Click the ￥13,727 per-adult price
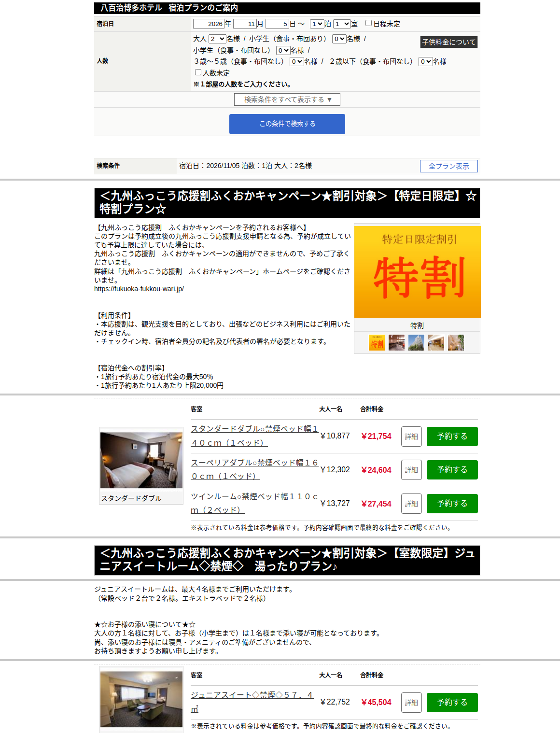Image resolution: width=560 pixels, height=733 pixels. point(335,504)
